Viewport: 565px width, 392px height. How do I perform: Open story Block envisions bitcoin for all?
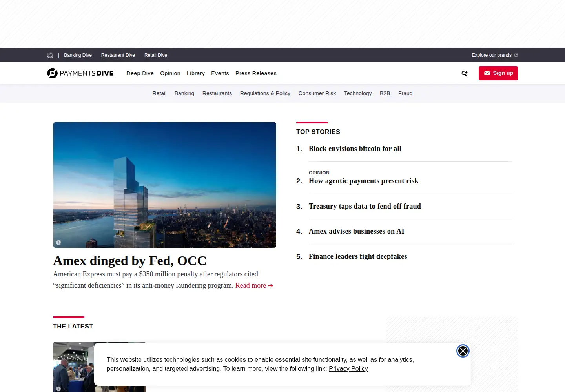[355, 149]
